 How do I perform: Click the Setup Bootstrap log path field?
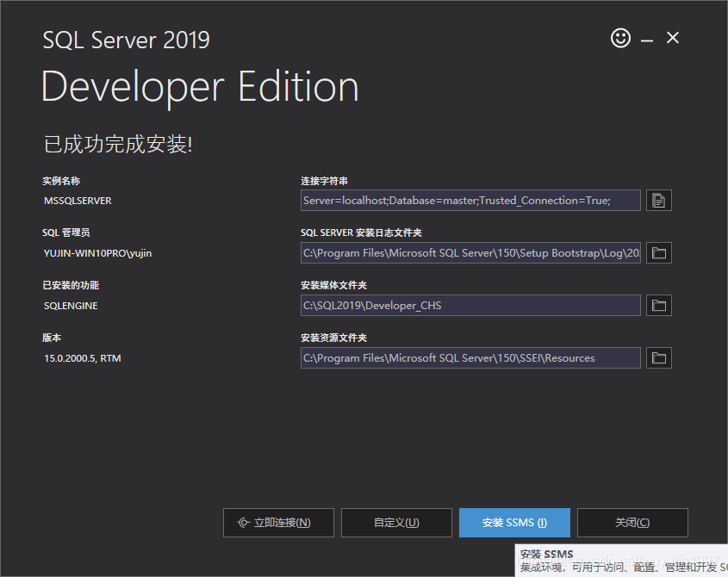pyautogui.click(x=470, y=253)
